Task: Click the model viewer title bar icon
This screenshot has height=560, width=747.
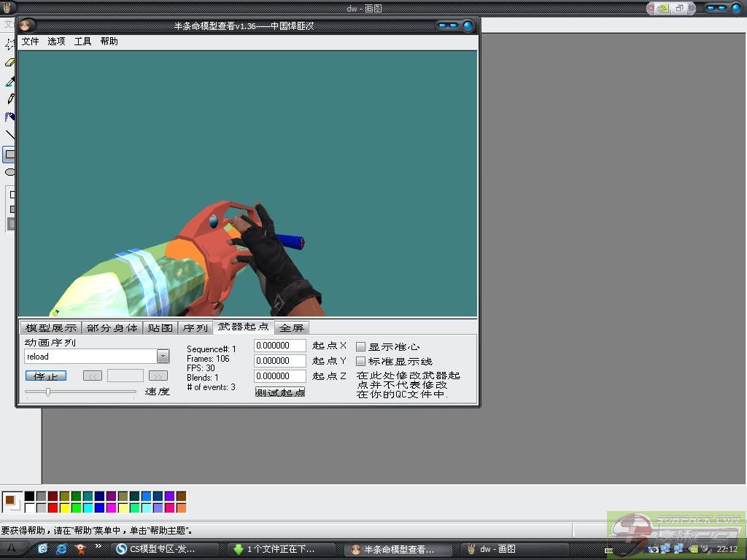Action: click(x=26, y=26)
